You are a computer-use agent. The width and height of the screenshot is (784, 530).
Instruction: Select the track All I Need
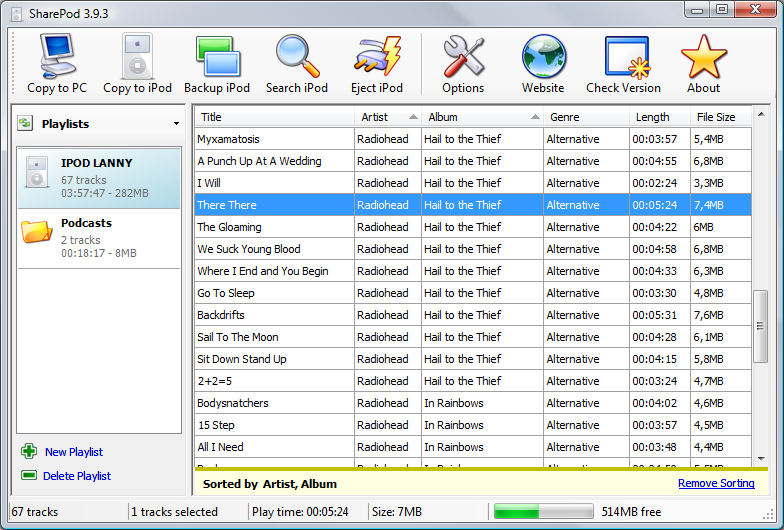473,447
